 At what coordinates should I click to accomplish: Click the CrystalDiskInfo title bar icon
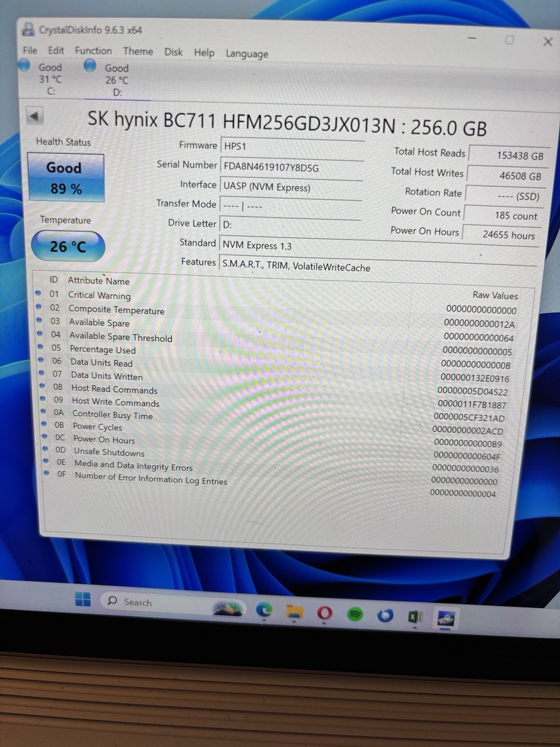coord(28,29)
